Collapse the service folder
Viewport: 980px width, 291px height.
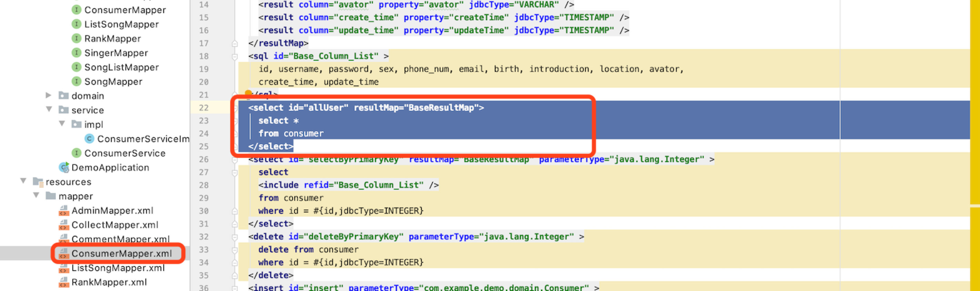(x=49, y=109)
